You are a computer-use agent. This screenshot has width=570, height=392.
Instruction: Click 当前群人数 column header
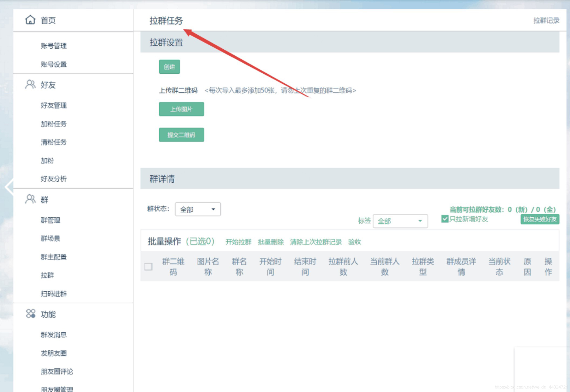385,267
